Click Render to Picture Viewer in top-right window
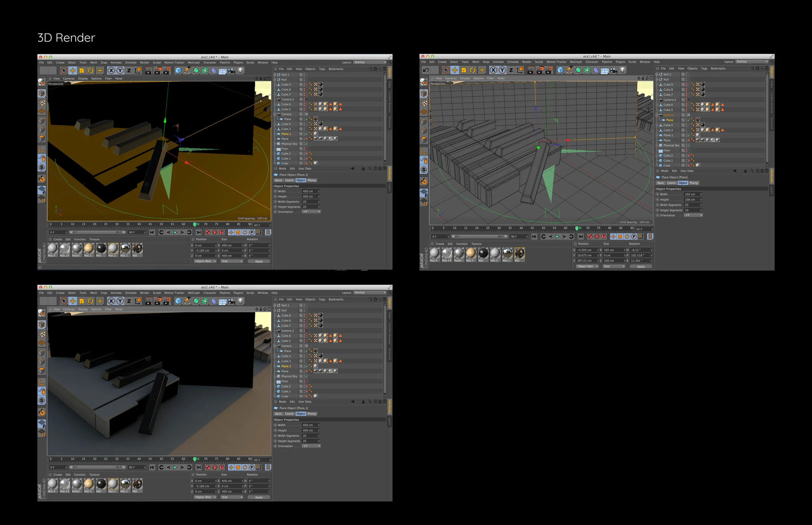The height and width of the screenshot is (525, 812). click(x=540, y=70)
